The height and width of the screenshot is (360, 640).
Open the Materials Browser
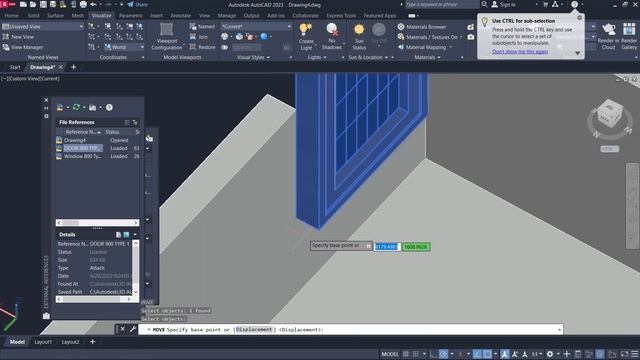422,27
